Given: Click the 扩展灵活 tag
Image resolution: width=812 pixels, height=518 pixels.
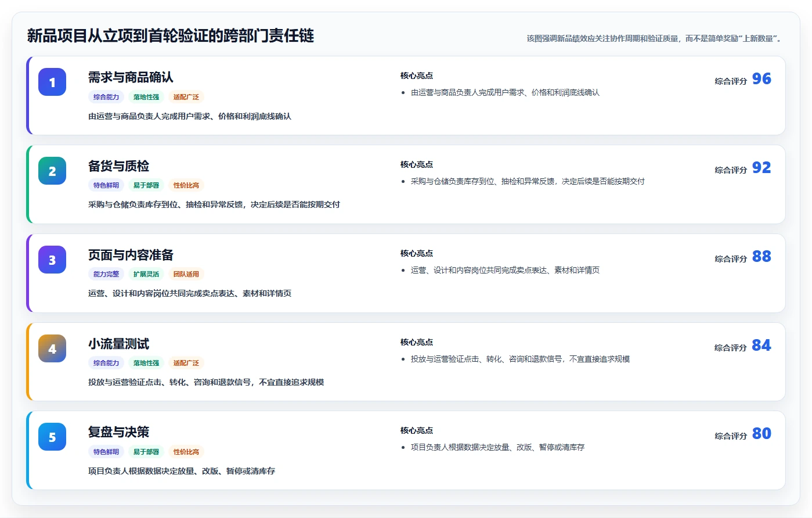Looking at the screenshot, I should click(146, 274).
